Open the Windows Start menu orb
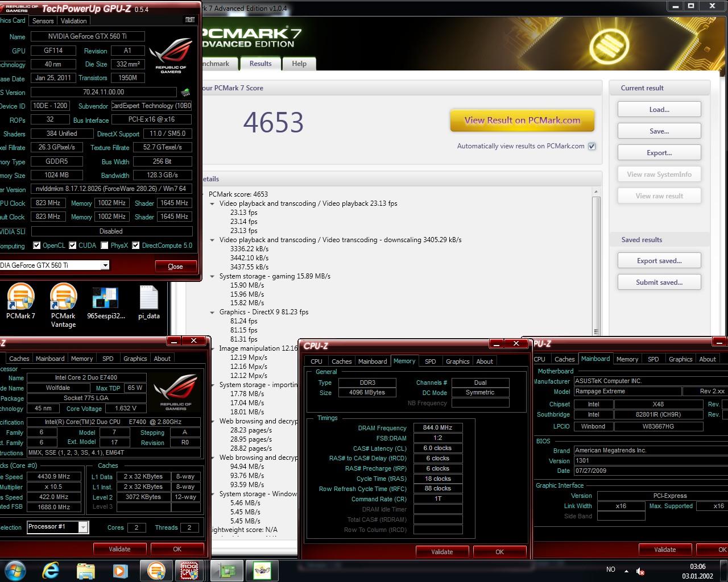Viewport: 728px width, 582px height. click(x=14, y=570)
